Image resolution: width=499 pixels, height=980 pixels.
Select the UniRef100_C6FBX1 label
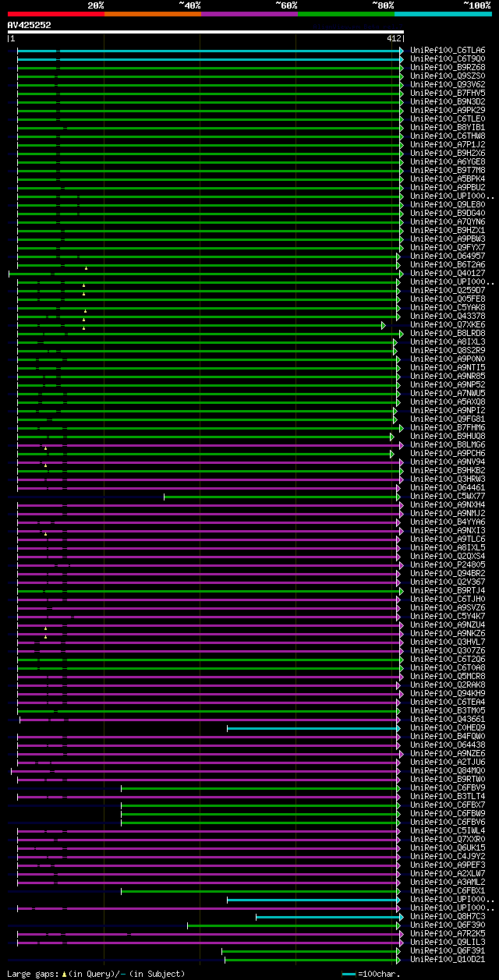pyautogui.click(x=448, y=890)
